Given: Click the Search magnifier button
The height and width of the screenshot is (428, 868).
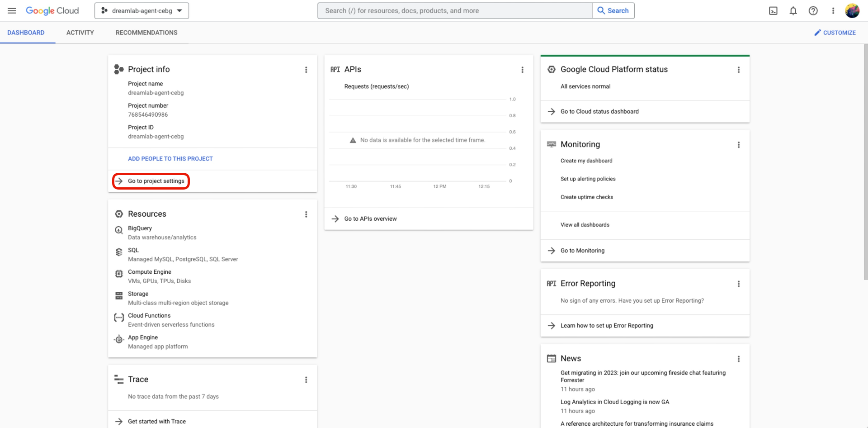Looking at the screenshot, I should 613,10.
